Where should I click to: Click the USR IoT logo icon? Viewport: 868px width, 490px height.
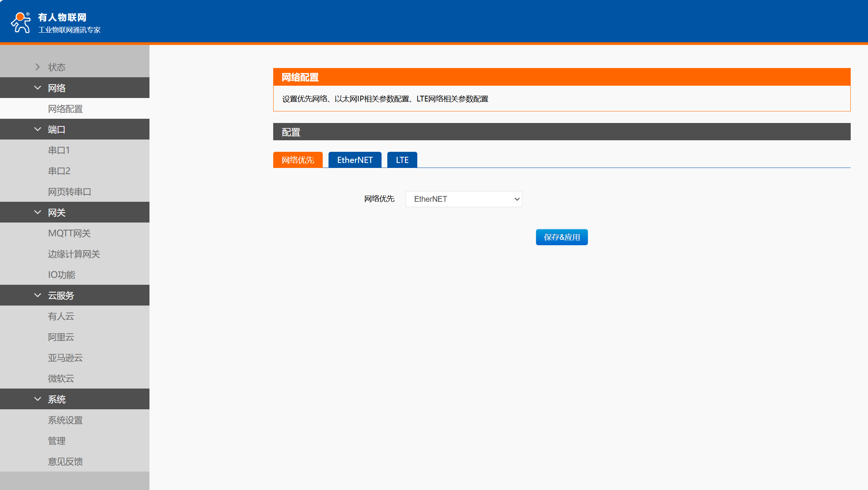click(x=21, y=22)
